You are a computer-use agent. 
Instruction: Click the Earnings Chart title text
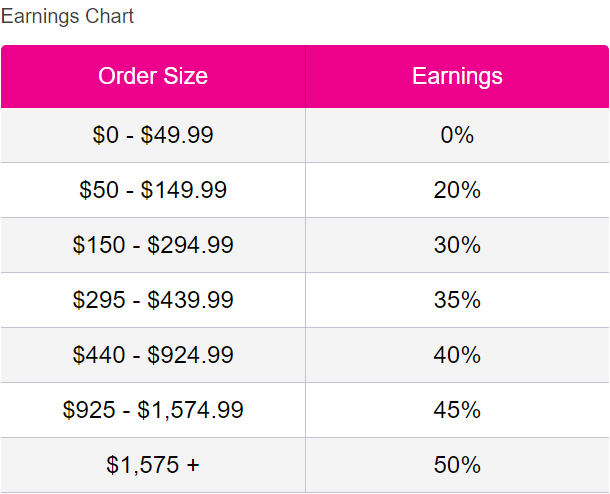(x=67, y=16)
